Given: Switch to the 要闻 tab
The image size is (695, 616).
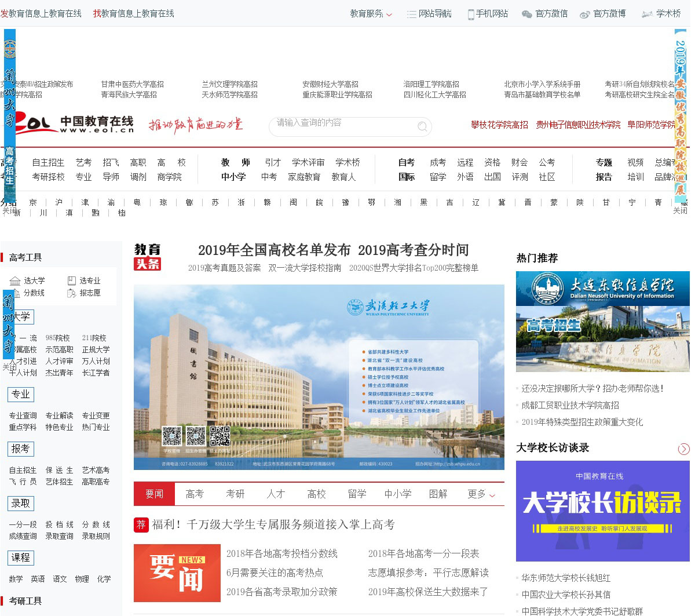Looking at the screenshot, I should (x=154, y=494).
